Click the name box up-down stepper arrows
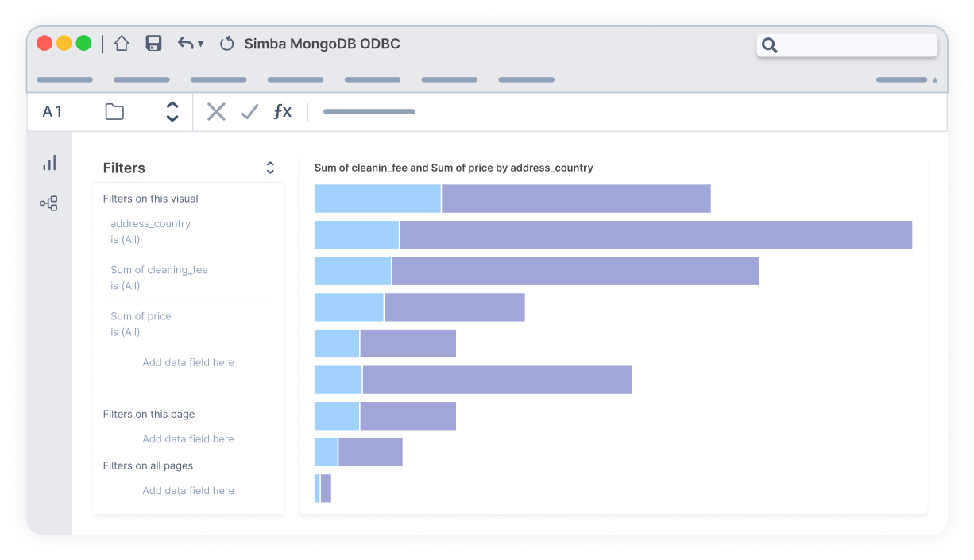 click(172, 112)
